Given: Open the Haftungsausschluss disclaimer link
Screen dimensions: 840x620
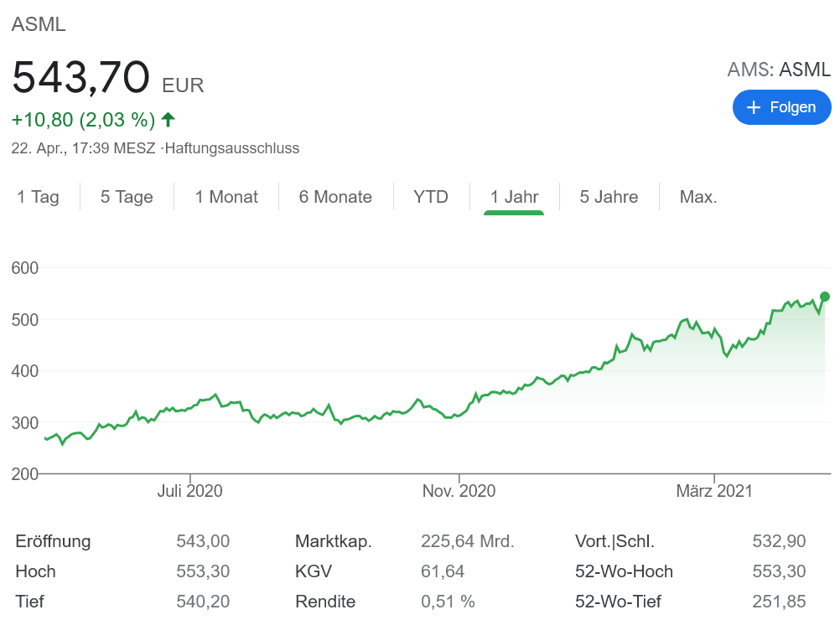Looking at the screenshot, I should click(x=232, y=148).
